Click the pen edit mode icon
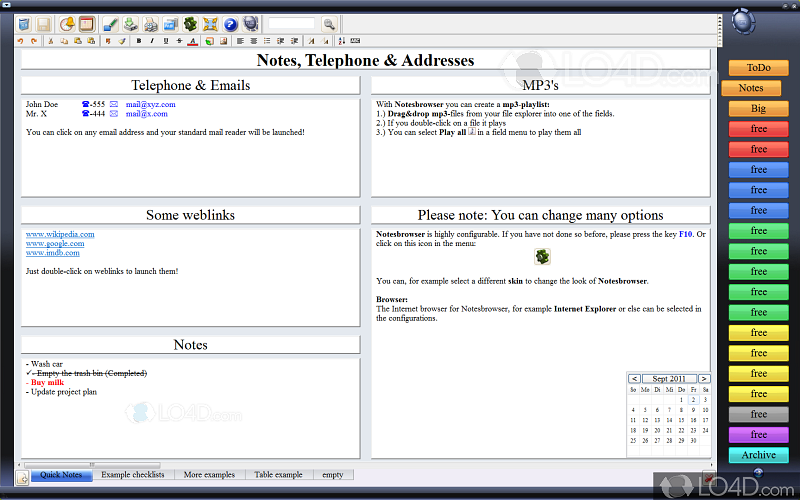The width and height of the screenshot is (800, 500). click(110, 24)
